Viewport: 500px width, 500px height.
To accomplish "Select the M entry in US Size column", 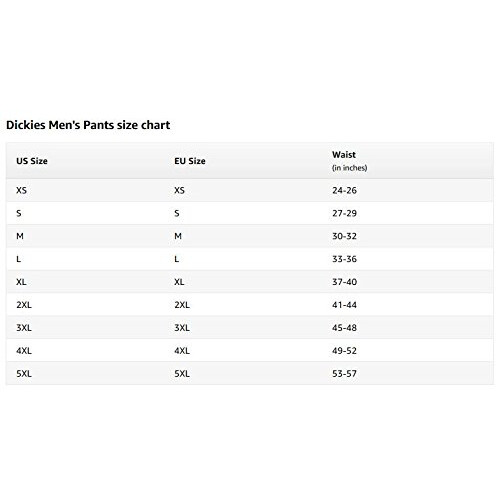I will click(x=20, y=236).
